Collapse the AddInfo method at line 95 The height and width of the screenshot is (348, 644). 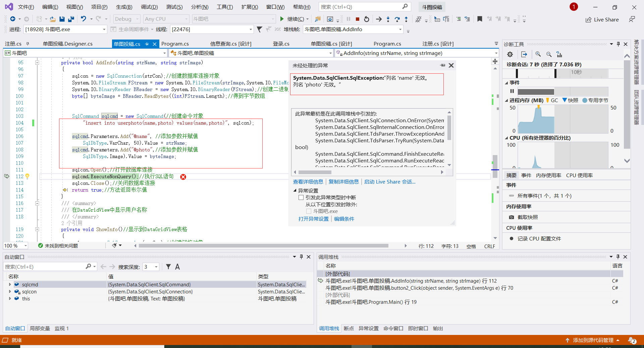(x=37, y=63)
